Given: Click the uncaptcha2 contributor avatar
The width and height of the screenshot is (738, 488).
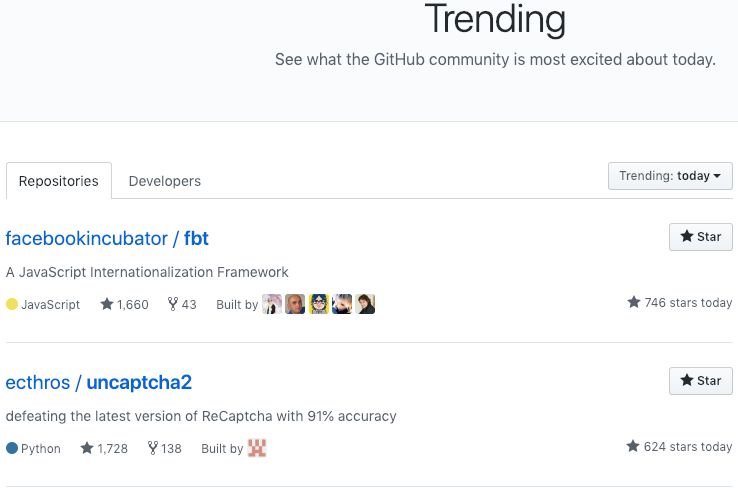Looking at the screenshot, I should click(257, 448).
